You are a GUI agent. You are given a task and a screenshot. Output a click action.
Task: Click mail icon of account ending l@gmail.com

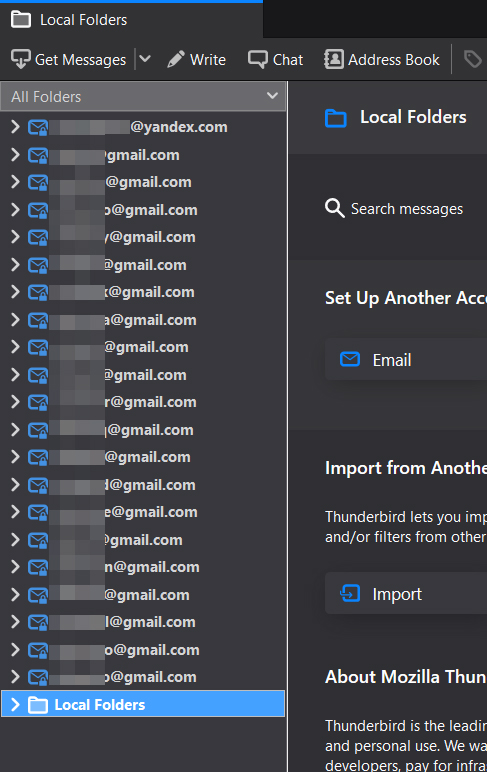[x=38, y=623]
